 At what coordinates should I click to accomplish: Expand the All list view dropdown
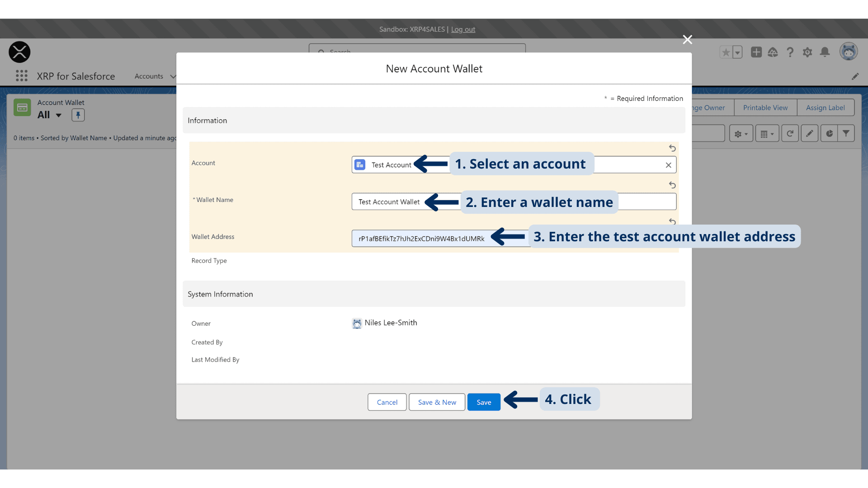58,115
